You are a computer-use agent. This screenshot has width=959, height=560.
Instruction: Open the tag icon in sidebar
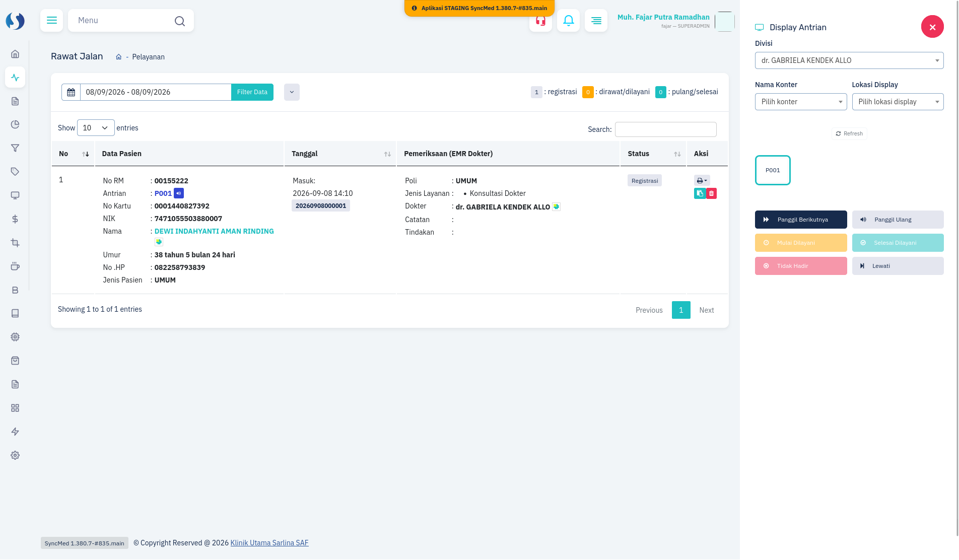coord(15,172)
